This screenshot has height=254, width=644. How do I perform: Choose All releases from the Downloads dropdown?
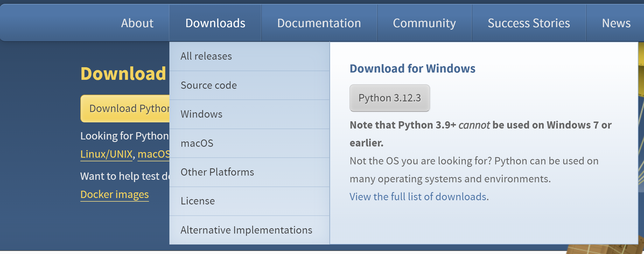point(206,56)
